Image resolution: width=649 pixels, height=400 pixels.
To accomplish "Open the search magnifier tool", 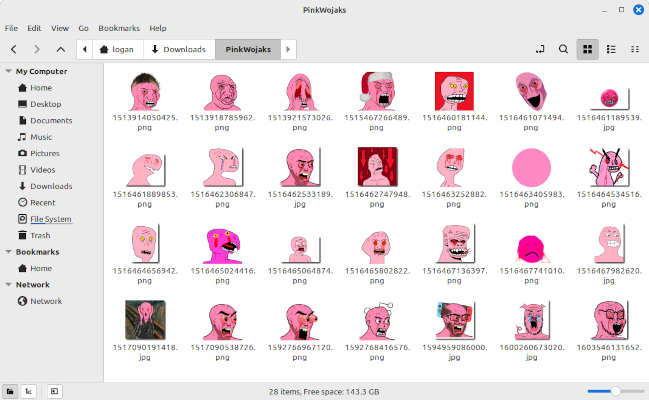I will pyautogui.click(x=563, y=49).
